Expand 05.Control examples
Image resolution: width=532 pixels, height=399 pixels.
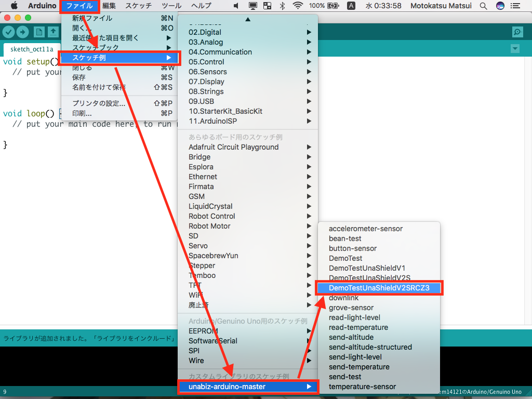tap(248, 62)
